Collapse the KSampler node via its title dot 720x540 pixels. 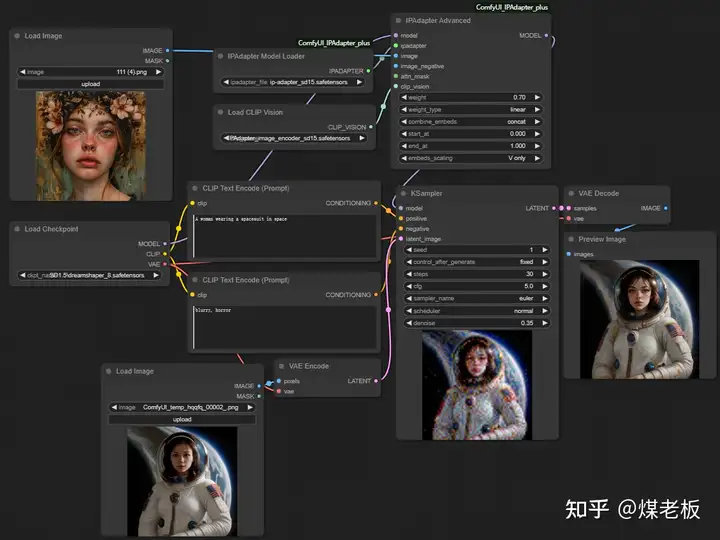[403, 193]
